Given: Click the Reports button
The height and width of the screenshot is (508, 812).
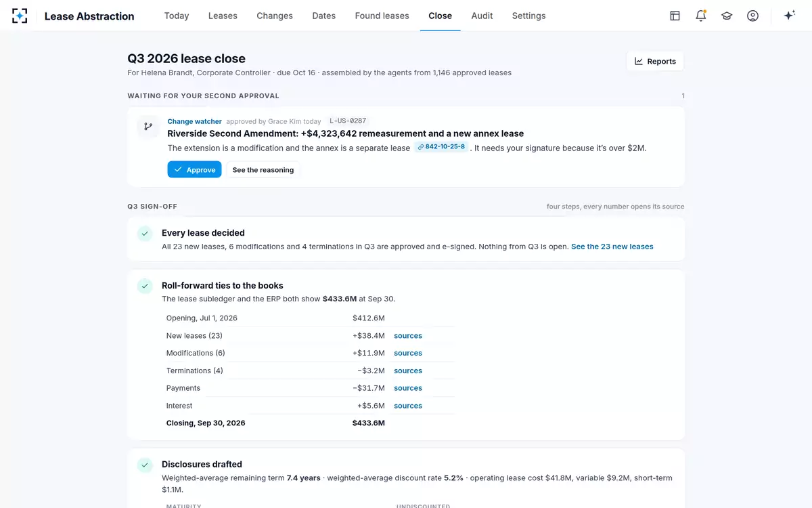Looking at the screenshot, I should [x=655, y=61].
